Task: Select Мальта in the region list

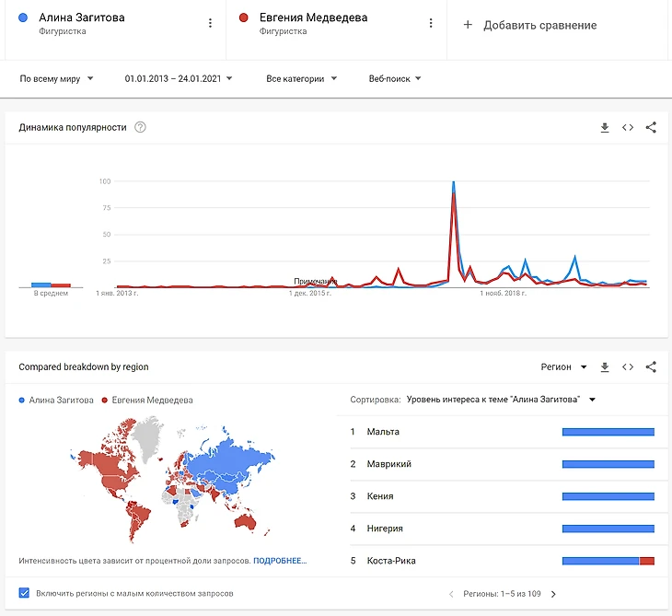Action: coord(383,432)
